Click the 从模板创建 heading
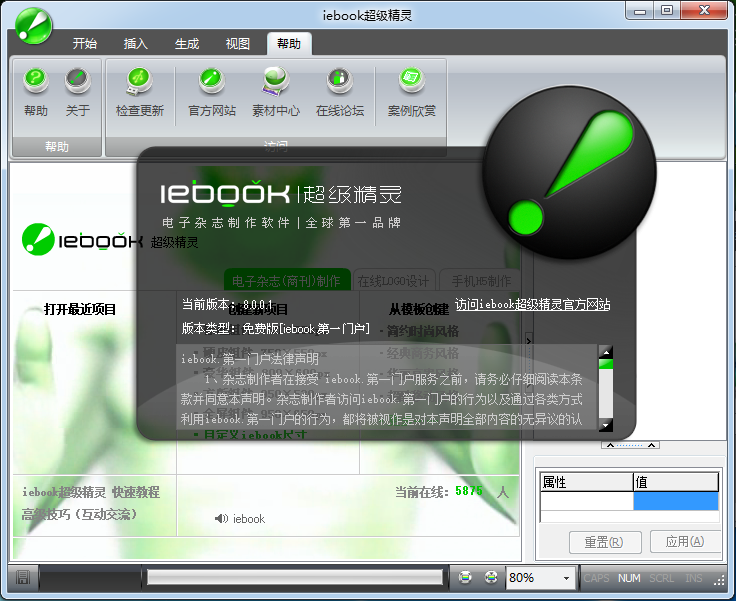The height and width of the screenshot is (601, 736). point(419,309)
